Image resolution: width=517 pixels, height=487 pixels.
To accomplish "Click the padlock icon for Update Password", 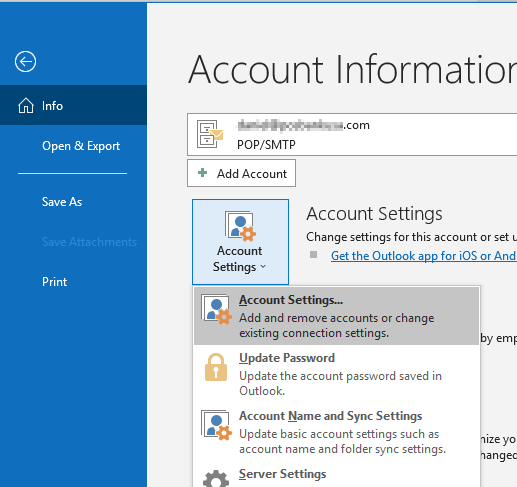I will [216, 367].
